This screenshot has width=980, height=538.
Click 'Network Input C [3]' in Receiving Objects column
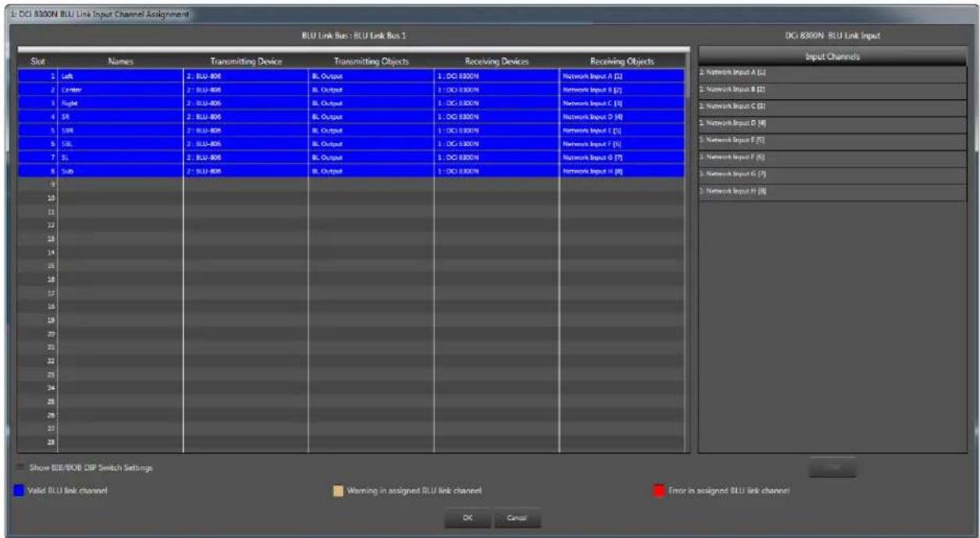point(622,103)
